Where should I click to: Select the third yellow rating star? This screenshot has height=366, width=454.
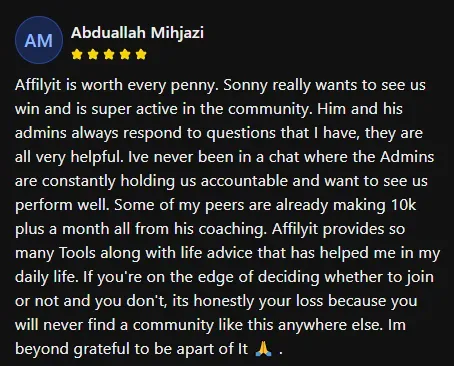pos(109,54)
